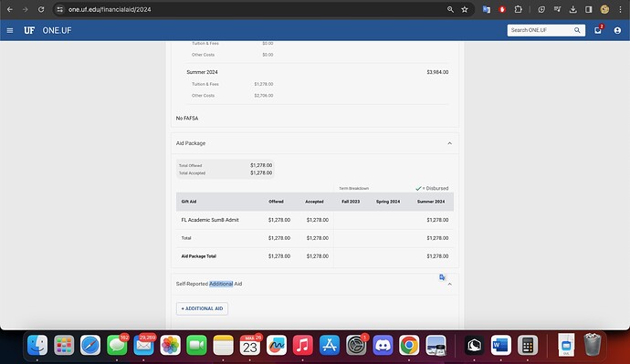
Task: Open the Chrome three-dot menu
Action: (620, 9)
